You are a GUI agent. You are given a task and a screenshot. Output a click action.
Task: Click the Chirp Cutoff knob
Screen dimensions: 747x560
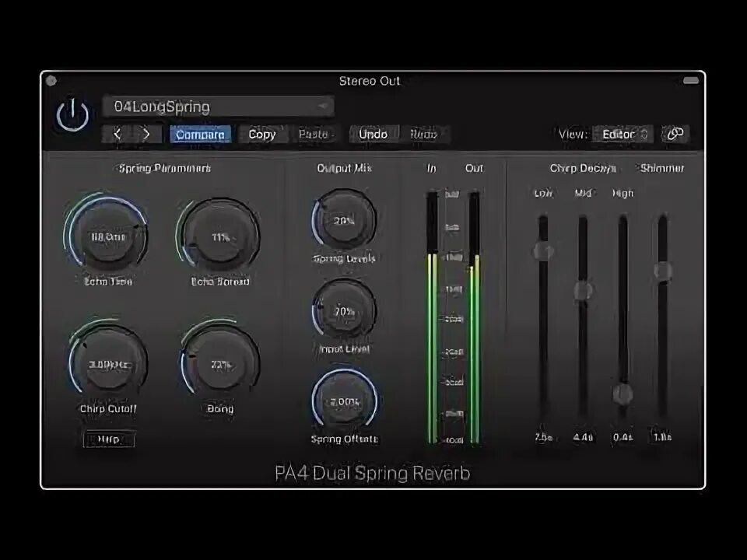tap(108, 364)
